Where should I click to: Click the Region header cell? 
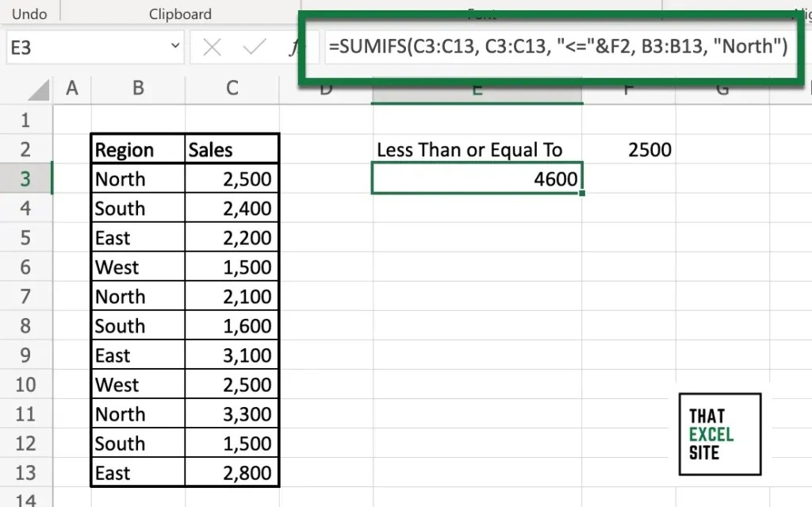click(136, 149)
